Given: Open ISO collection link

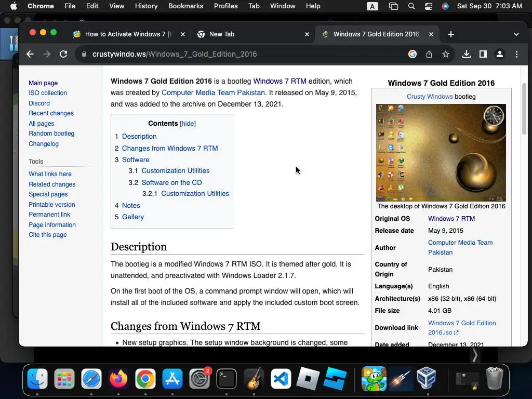Looking at the screenshot, I should click(48, 93).
